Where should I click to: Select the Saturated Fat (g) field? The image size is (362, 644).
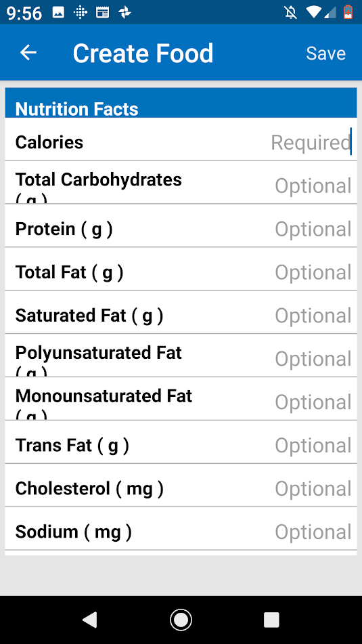point(181,313)
